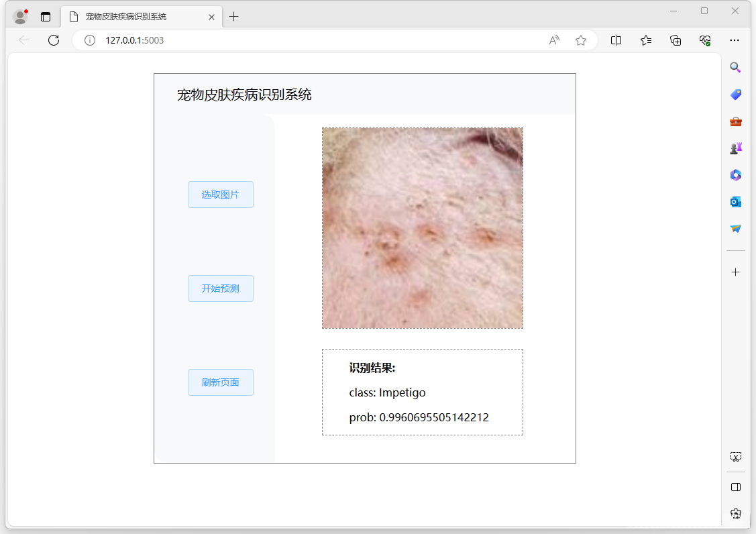
Task: Open Outlook from the sidebar icon
Action: (x=735, y=201)
